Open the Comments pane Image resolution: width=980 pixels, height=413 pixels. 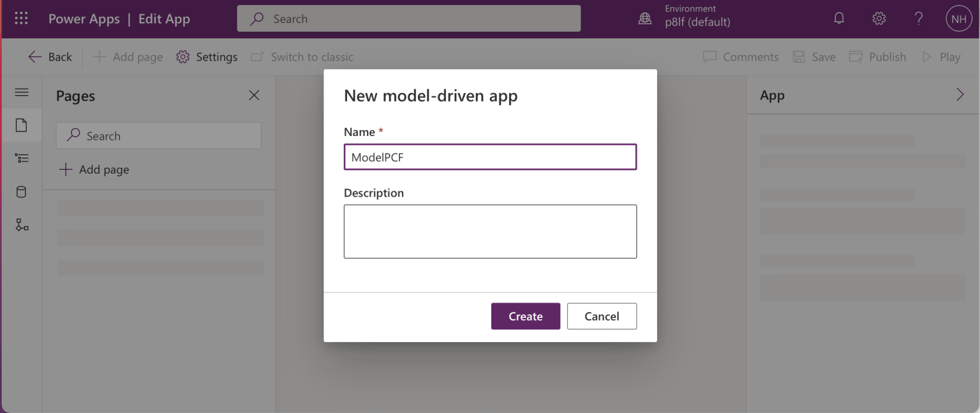741,57
